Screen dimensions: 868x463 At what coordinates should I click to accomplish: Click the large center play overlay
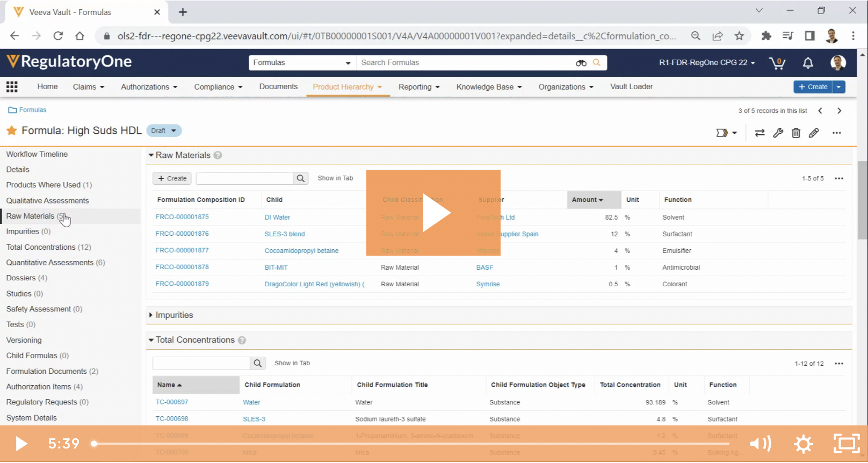click(x=433, y=213)
